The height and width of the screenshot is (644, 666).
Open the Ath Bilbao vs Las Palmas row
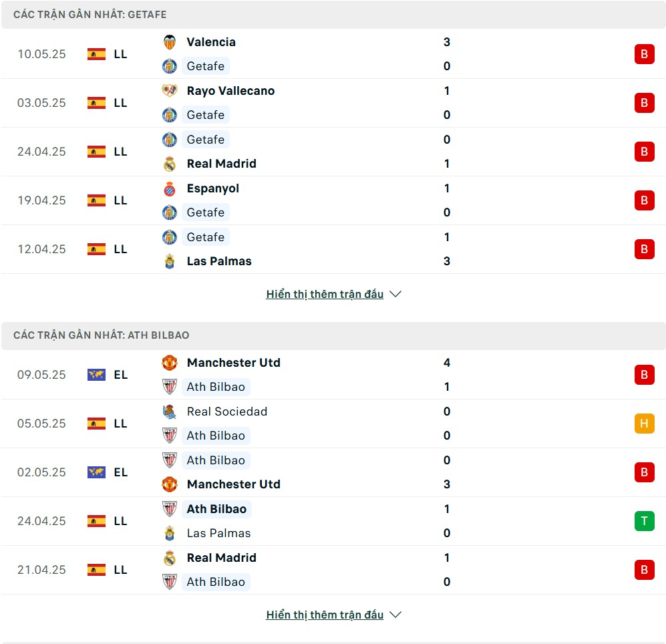click(333, 521)
